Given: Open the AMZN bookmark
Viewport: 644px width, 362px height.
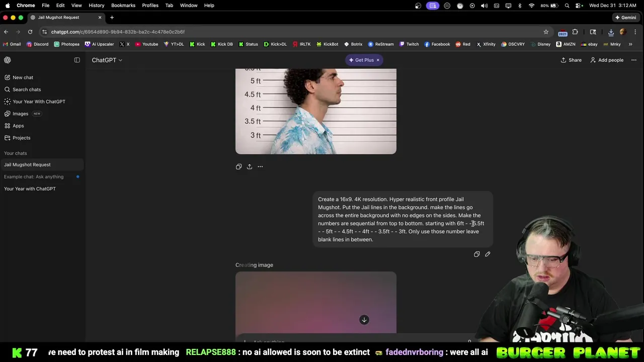Looking at the screenshot, I should (x=566, y=44).
